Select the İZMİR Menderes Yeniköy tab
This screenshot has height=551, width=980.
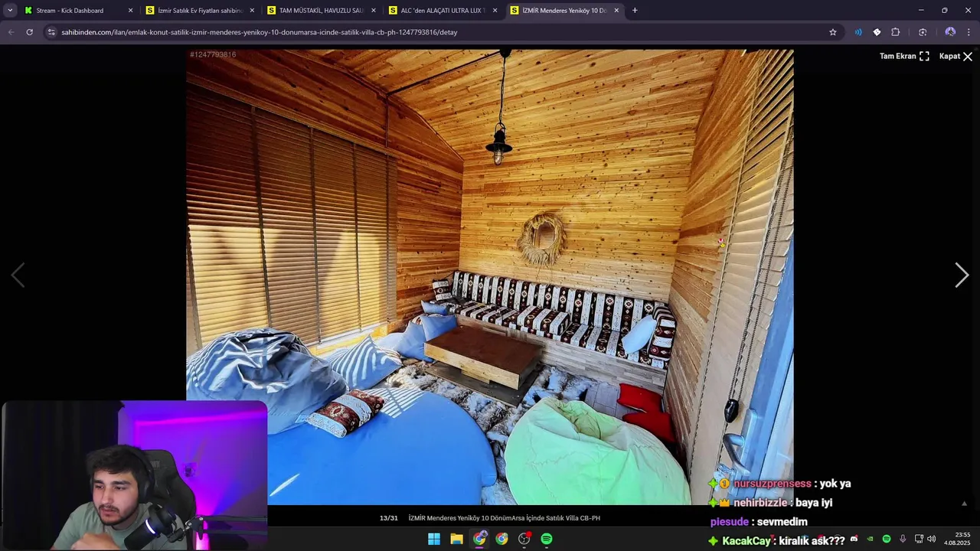[564, 11]
